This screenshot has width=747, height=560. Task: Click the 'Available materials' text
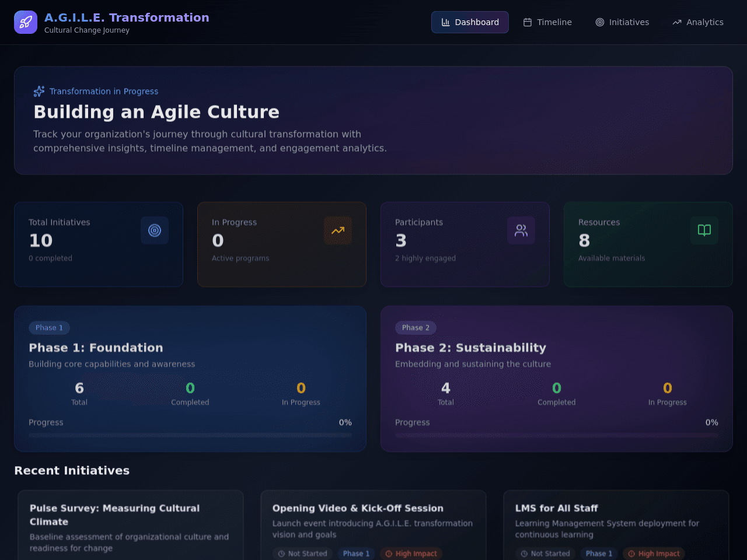pyautogui.click(x=612, y=258)
